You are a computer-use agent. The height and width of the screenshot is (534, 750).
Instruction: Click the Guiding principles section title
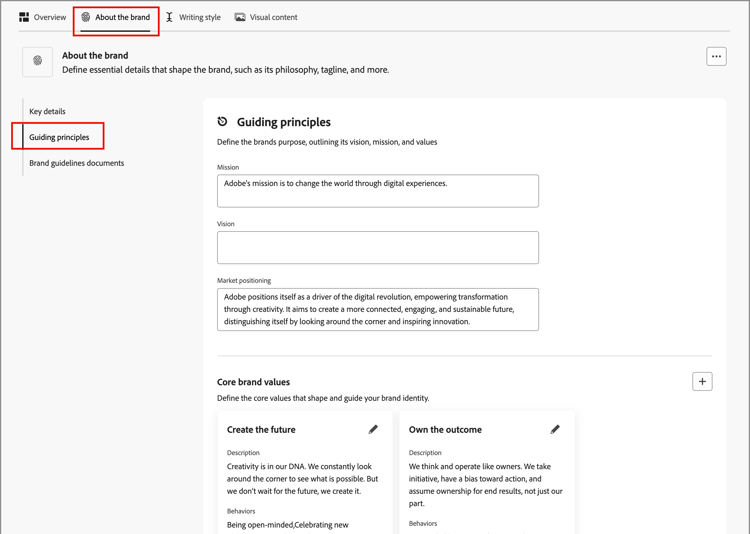click(284, 122)
